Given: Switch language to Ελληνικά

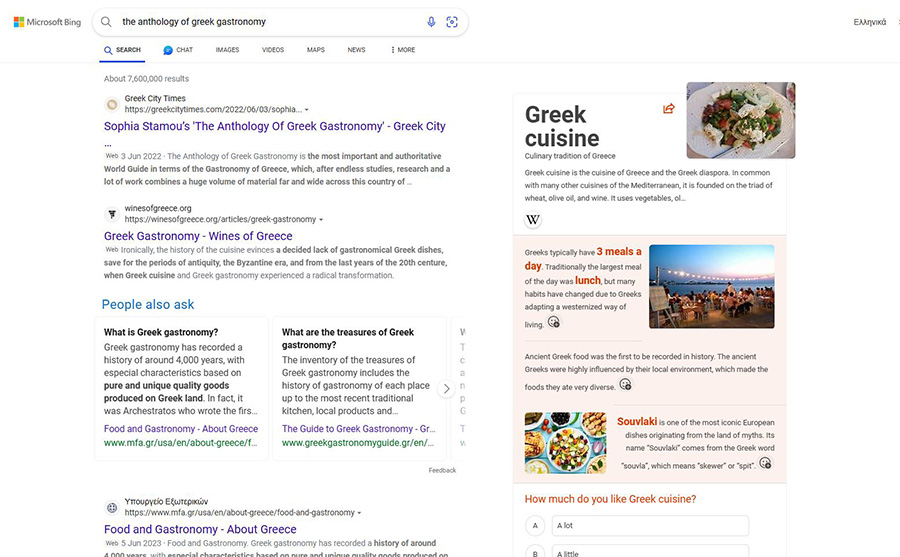Looking at the screenshot, I should click(x=869, y=22).
